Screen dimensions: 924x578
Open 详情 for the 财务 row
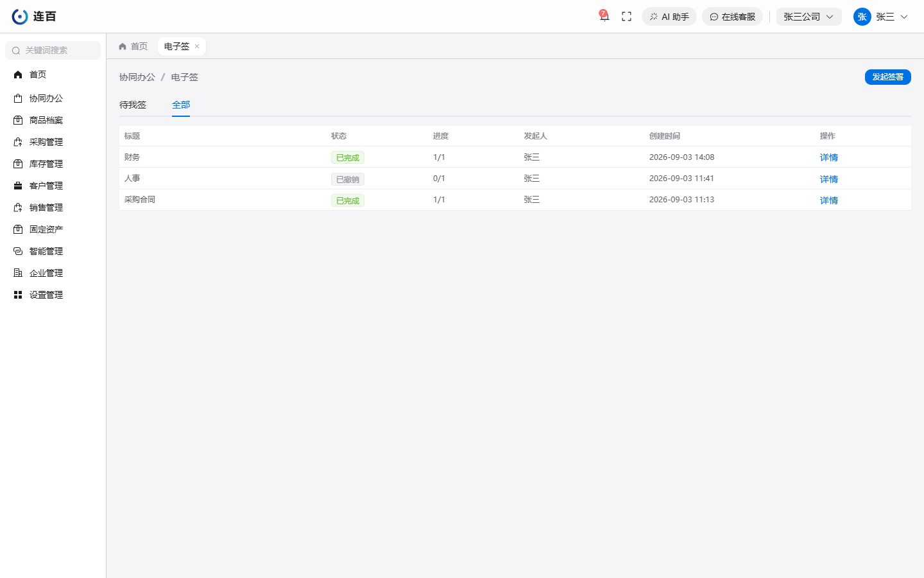pos(829,157)
